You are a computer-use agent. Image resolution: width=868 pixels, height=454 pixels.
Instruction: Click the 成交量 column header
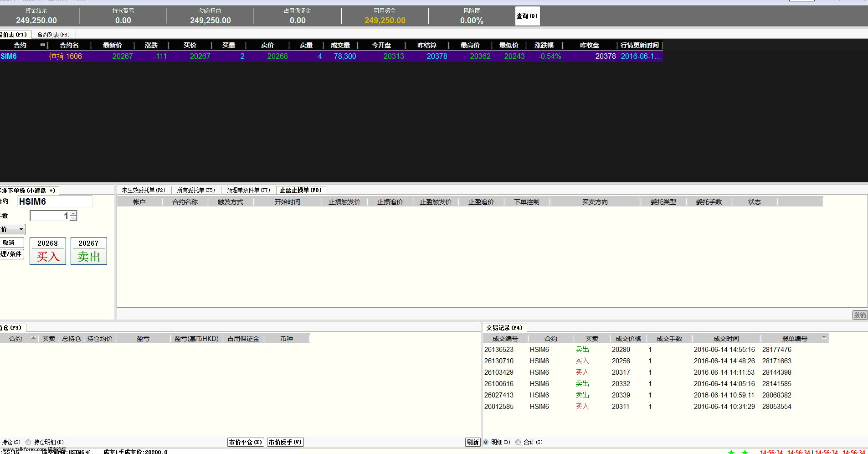[x=340, y=45]
